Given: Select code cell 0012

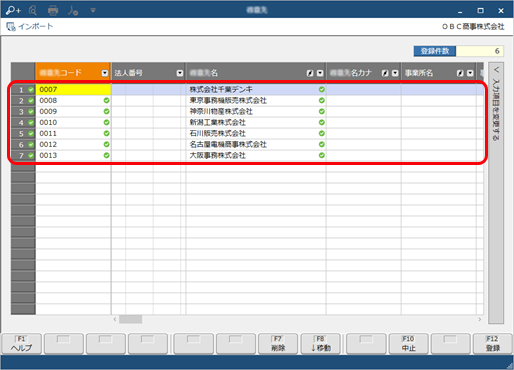Looking at the screenshot, I should 73,144.
